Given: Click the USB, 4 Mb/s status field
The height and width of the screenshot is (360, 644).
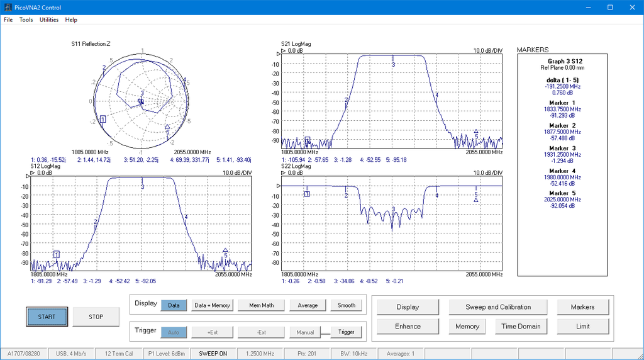Looking at the screenshot, I should point(71,354).
